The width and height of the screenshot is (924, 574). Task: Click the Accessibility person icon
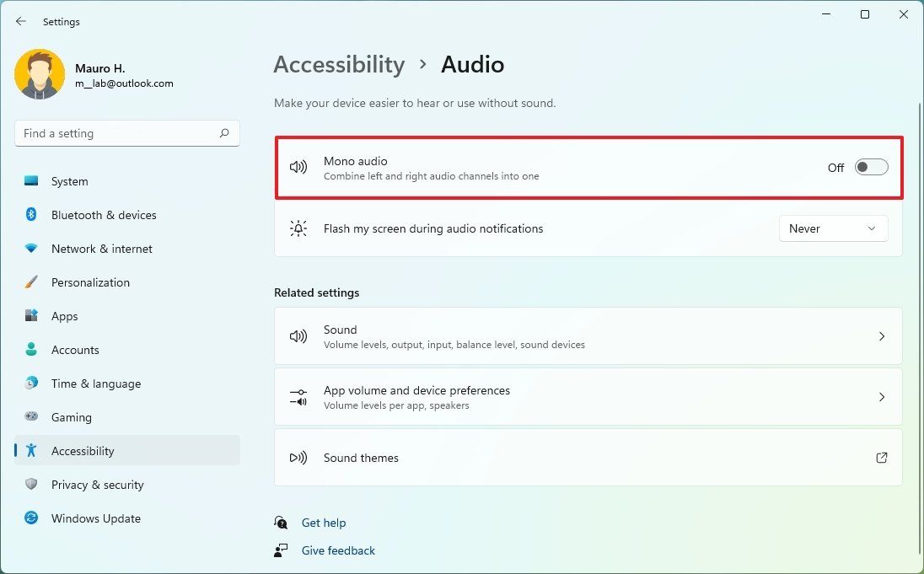coord(30,451)
